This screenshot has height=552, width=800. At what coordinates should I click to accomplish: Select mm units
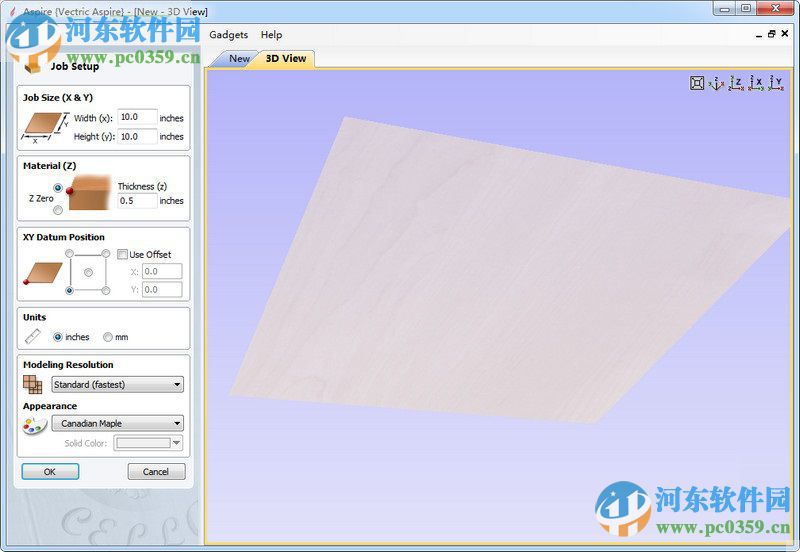tap(108, 337)
